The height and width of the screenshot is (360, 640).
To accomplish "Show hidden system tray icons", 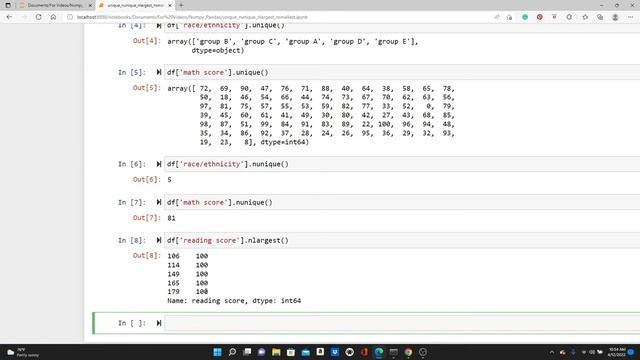I will (552, 352).
